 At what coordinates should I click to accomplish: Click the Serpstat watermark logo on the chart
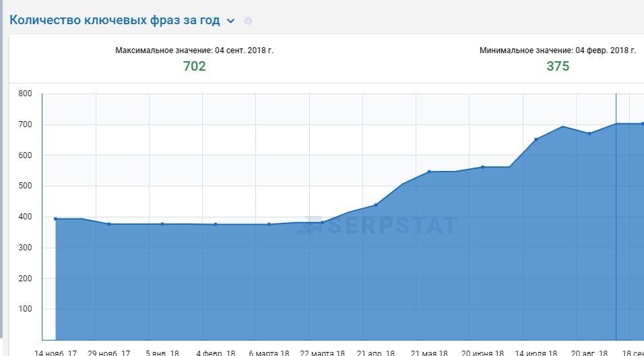[x=377, y=225]
